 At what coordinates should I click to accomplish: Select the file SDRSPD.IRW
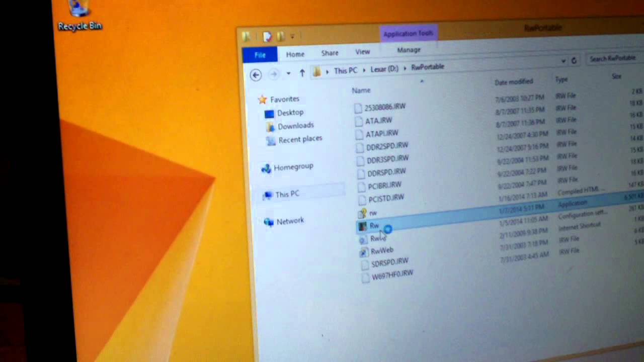(x=390, y=262)
